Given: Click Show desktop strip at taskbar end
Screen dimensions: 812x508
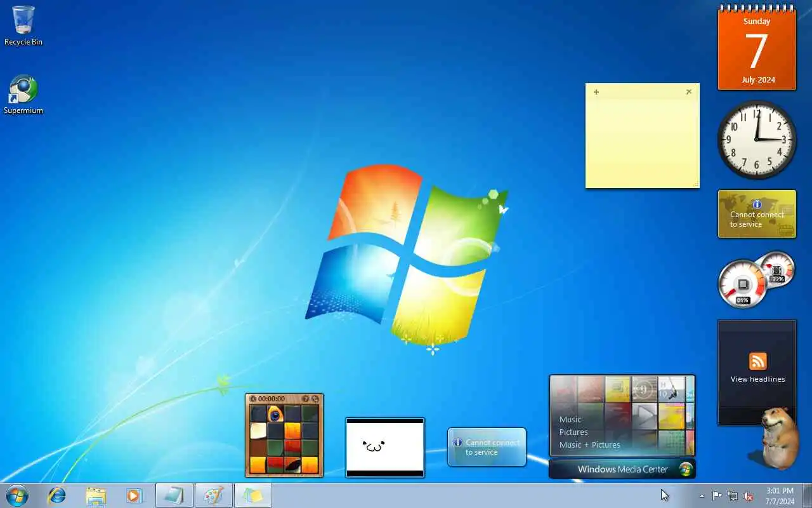Looking at the screenshot, I should (807, 495).
